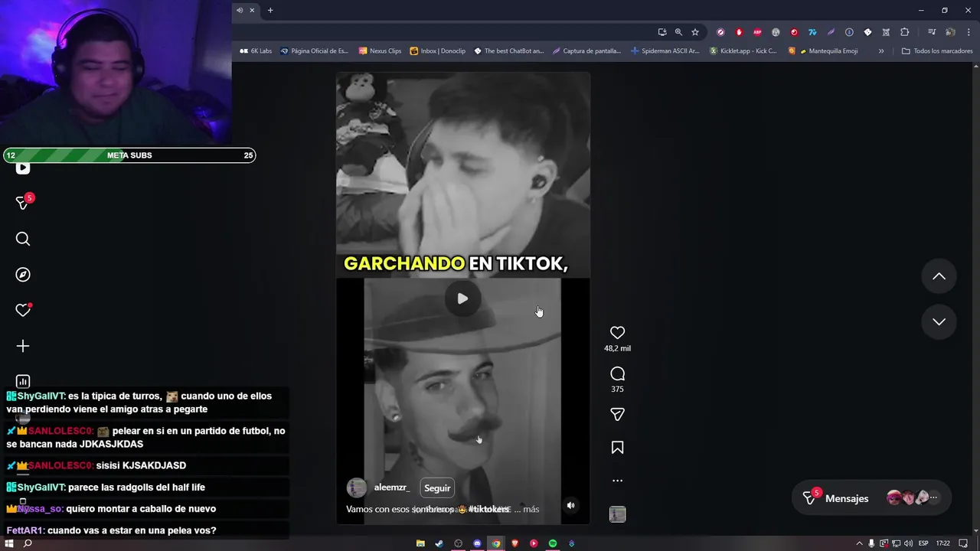Open the 6K Labs bookmark
Viewport: 980px width, 551px height.
[x=256, y=51]
